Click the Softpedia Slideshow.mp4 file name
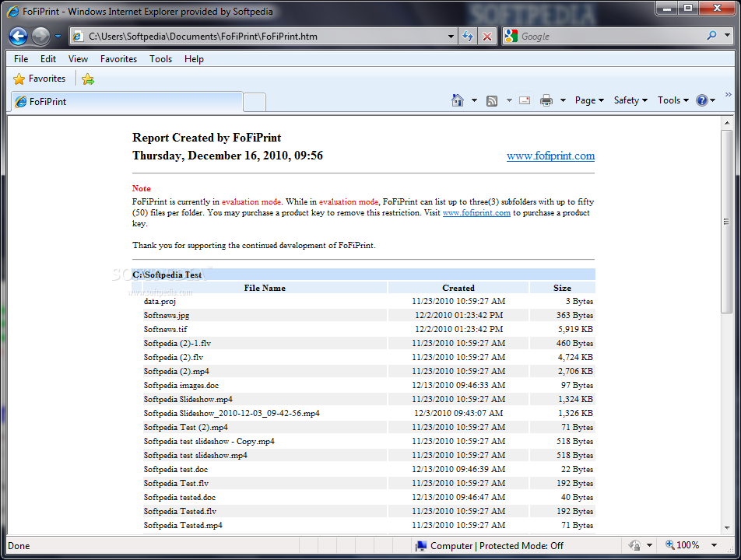This screenshot has width=741, height=560. (x=188, y=400)
